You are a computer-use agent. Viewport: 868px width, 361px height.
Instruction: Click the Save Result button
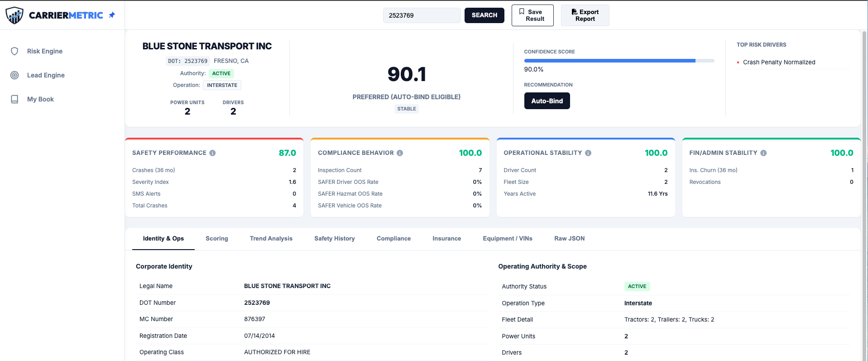point(532,15)
